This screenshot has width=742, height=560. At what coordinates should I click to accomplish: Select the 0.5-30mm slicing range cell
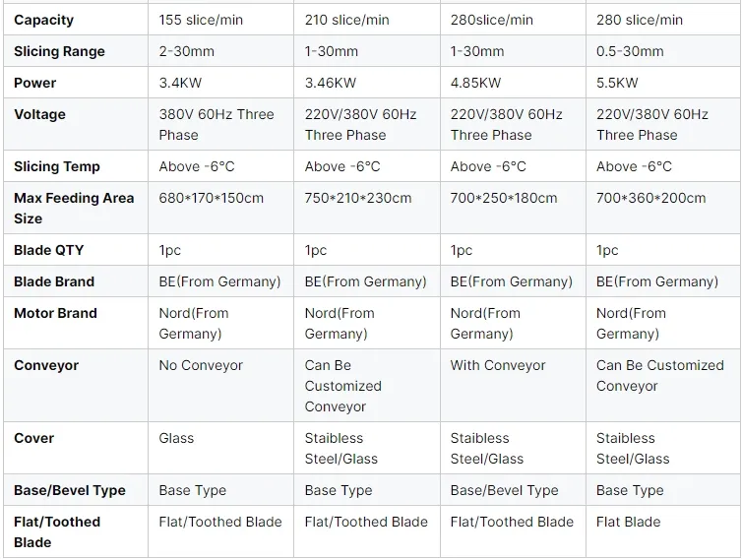(x=663, y=51)
